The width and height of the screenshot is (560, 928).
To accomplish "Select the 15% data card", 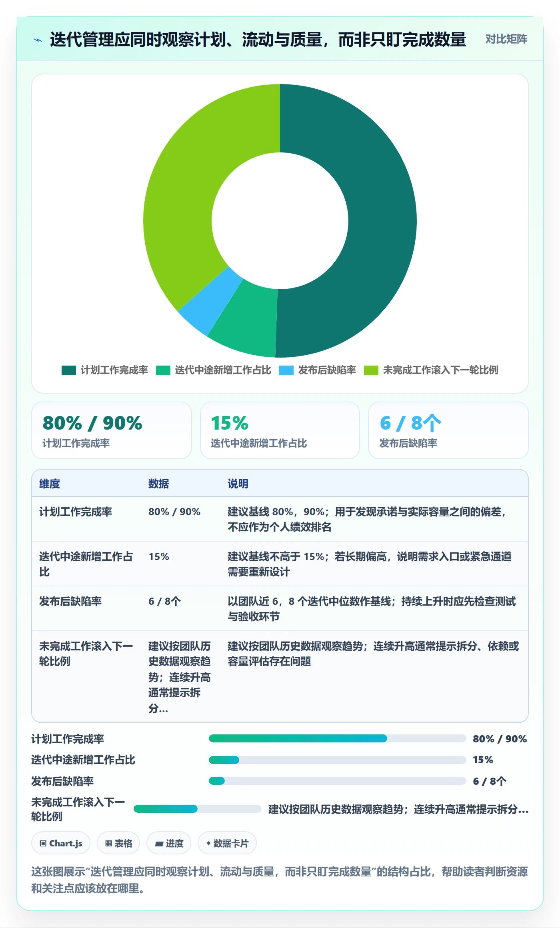I will click(280, 430).
